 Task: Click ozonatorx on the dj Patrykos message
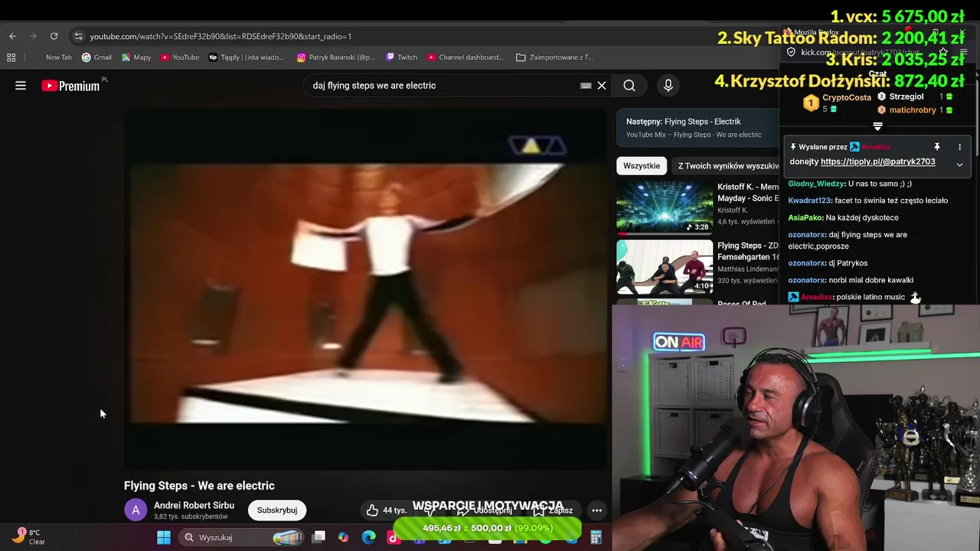pos(806,263)
